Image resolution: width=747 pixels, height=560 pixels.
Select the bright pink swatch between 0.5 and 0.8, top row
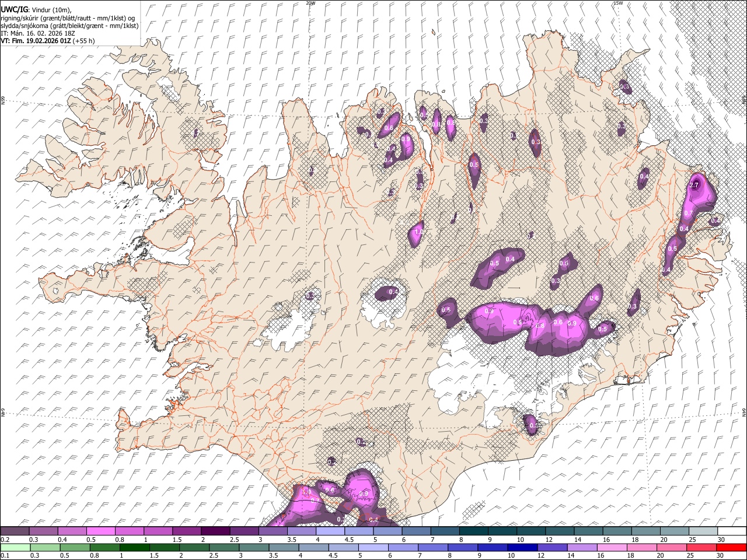tap(101, 531)
